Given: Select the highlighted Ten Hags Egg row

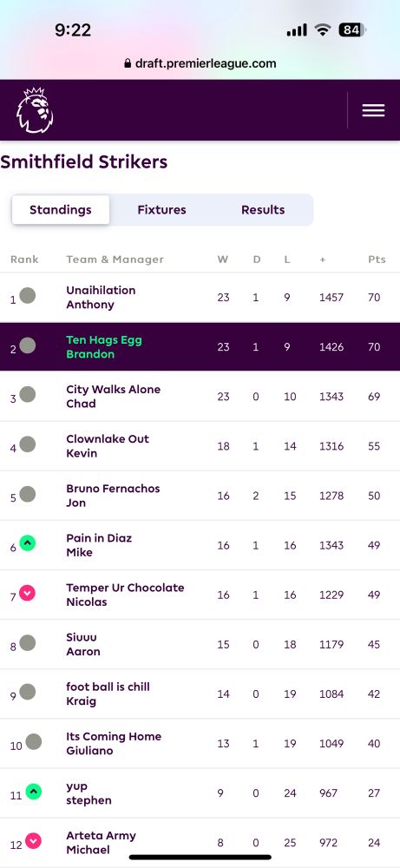Looking at the screenshot, I should (200, 346).
